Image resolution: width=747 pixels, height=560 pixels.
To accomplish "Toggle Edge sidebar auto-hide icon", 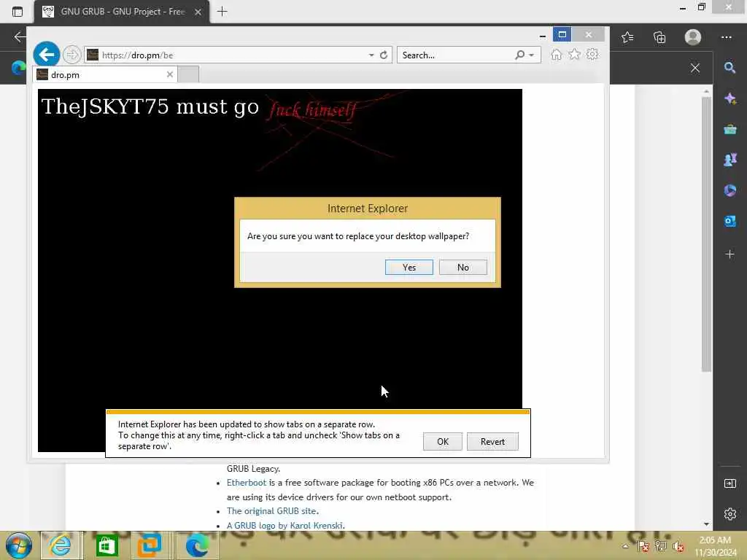I will [729, 484].
